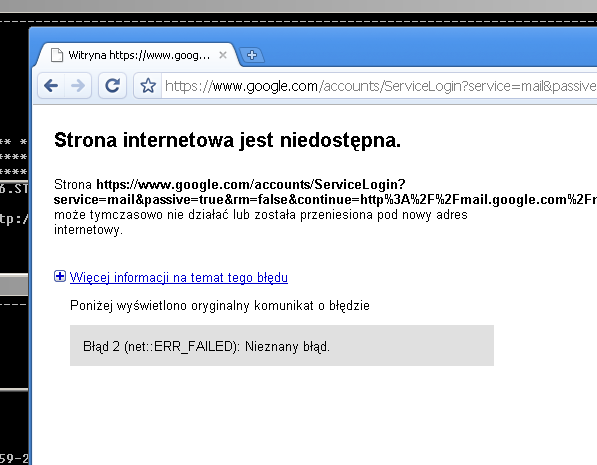This screenshot has width=597, height=465.
Task: Click the Błąd 2 (net::ERR_FAILED) message box
Action: tap(282, 345)
